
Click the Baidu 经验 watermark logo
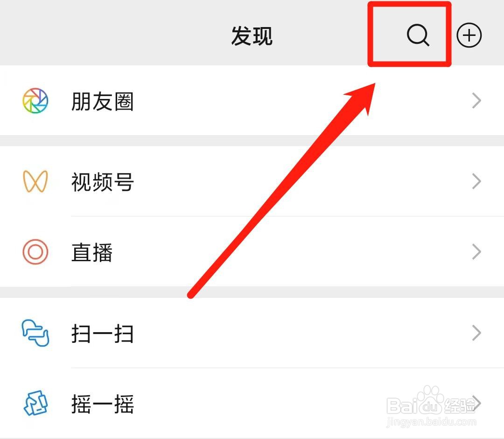point(431,401)
